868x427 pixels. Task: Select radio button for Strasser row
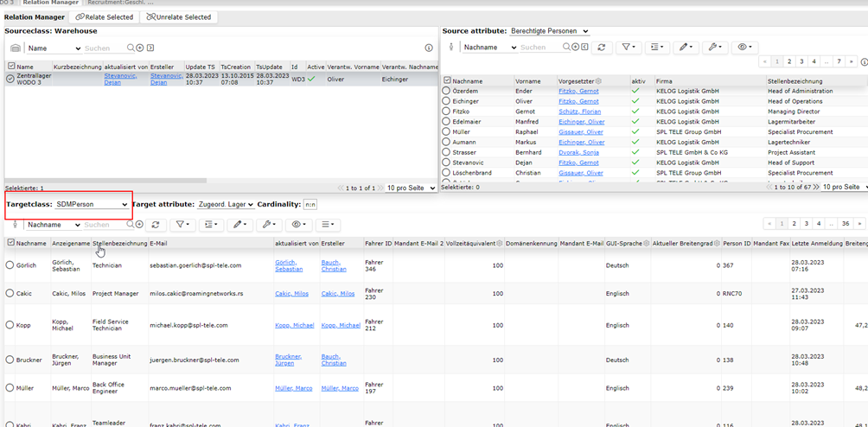[447, 152]
